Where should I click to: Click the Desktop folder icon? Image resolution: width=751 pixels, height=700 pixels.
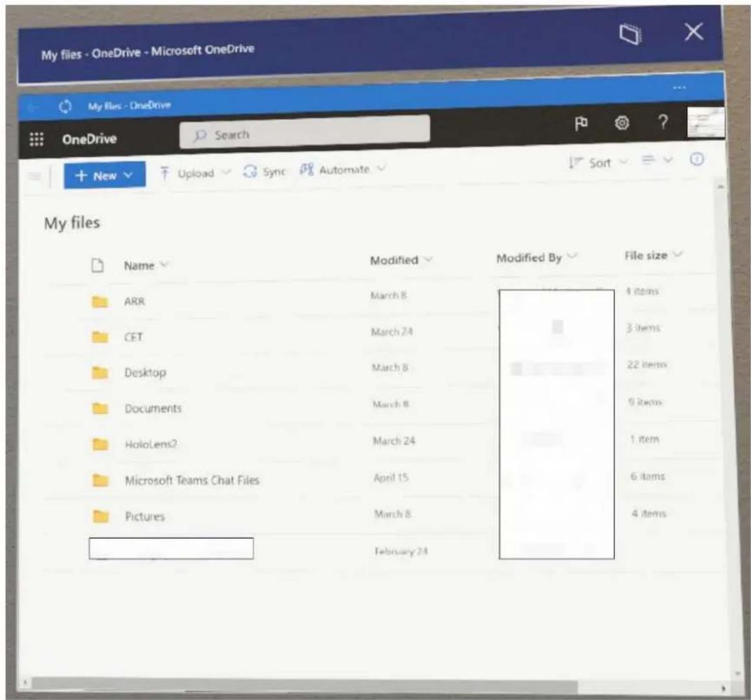click(99, 372)
